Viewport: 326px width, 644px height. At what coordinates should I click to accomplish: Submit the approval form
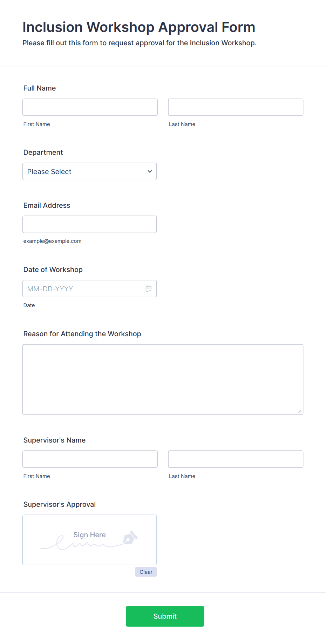pos(165,616)
